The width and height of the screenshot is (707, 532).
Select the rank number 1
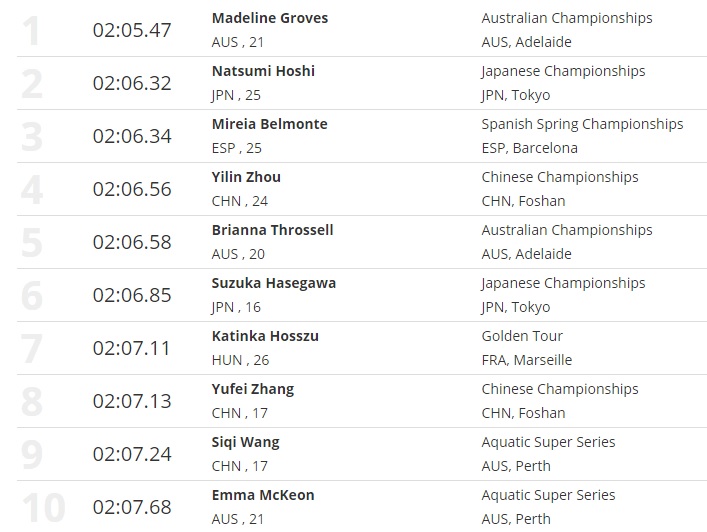(32, 31)
